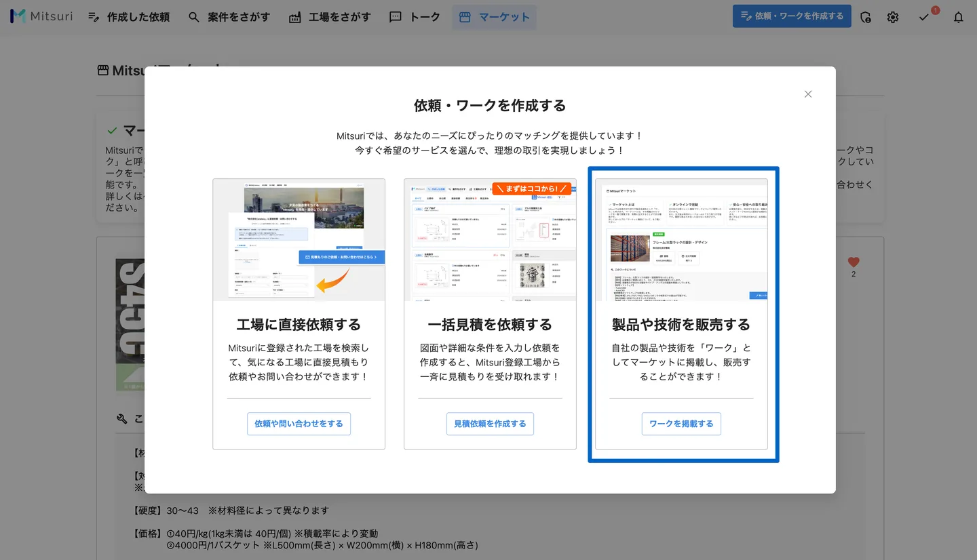The height and width of the screenshot is (560, 977).
Task: Click the 工場に直接依頼する heading
Action: [x=299, y=325]
